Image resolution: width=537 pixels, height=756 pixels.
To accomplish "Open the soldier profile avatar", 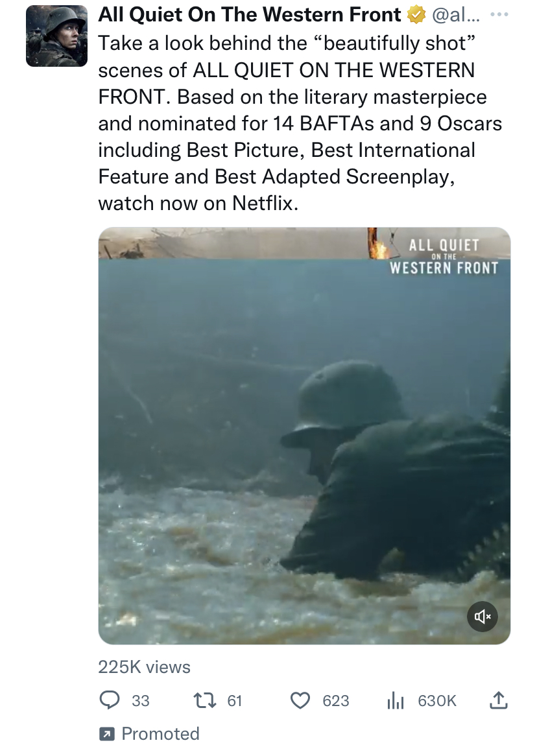I will click(56, 36).
